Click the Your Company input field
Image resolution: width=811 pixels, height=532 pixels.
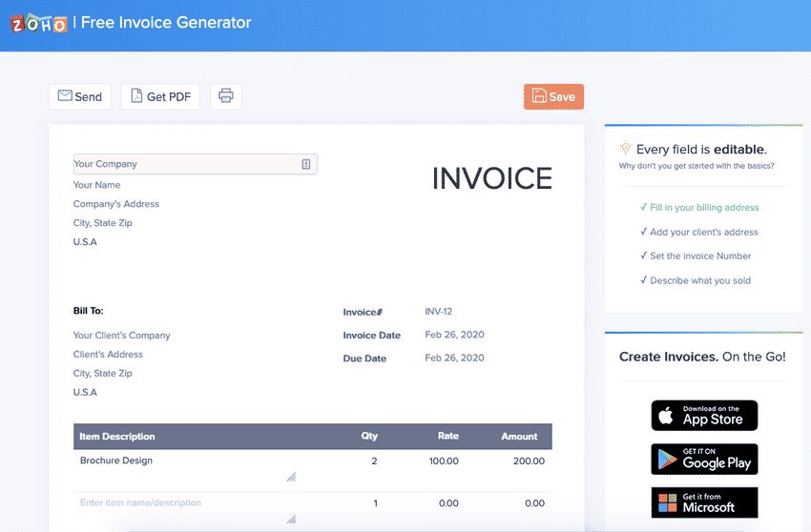(195, 164)
